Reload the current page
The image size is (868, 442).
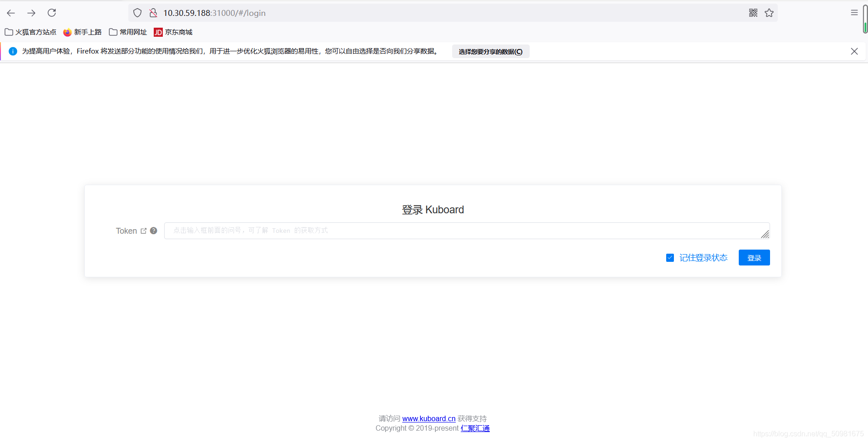coord(52,13)
